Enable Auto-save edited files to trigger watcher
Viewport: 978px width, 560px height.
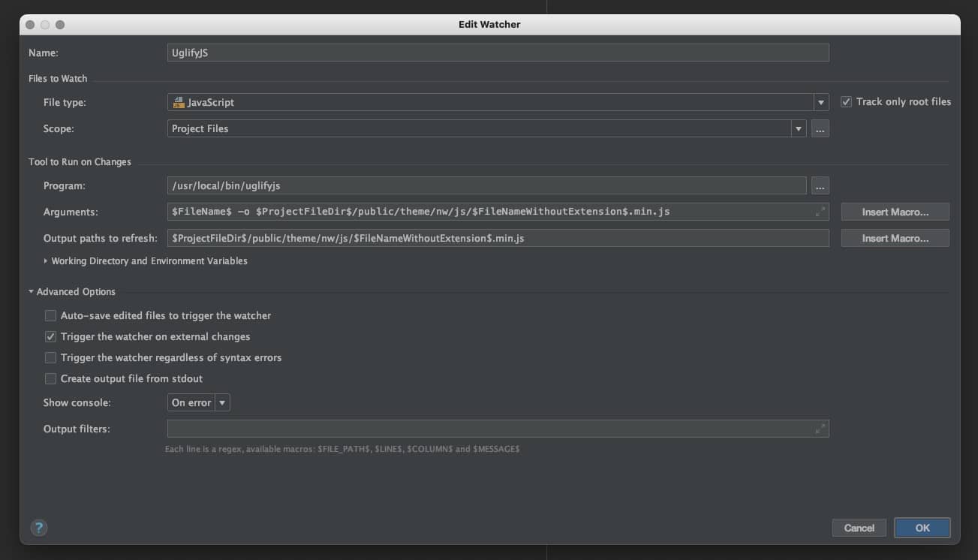pos(50,316)
